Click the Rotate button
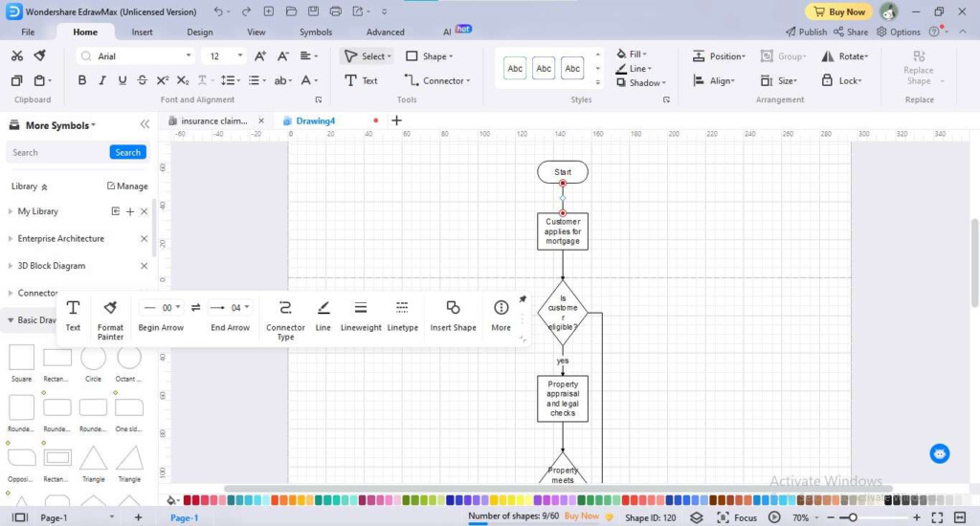 coord(845,56)
